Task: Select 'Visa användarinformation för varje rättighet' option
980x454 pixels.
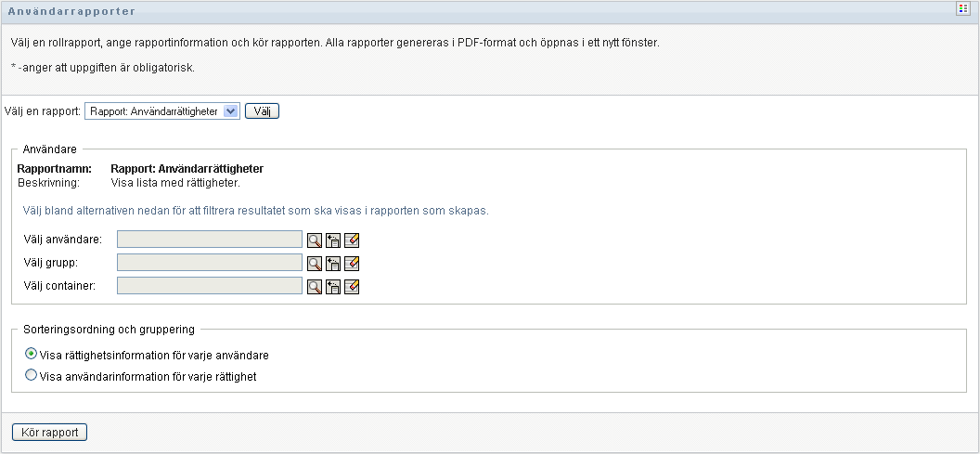Action: click(32, 376)
